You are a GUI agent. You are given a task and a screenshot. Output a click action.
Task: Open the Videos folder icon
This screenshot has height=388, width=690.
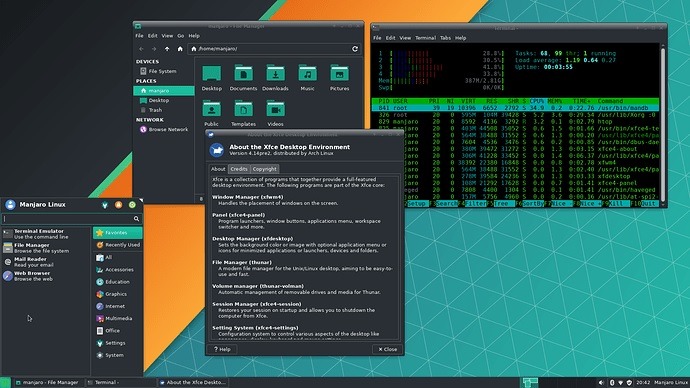point(275,109)
